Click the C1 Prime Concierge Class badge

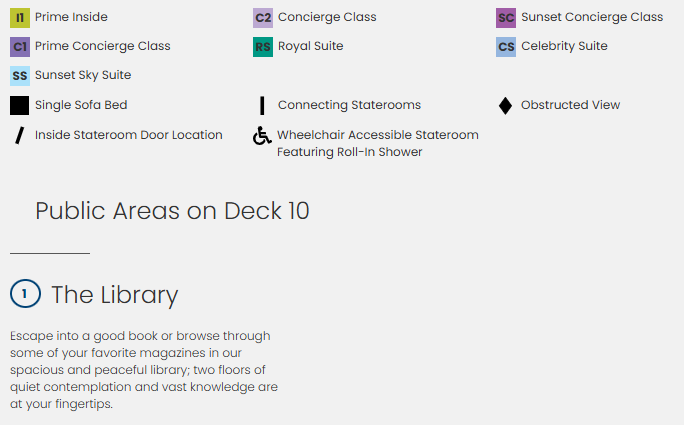[20, 46]
